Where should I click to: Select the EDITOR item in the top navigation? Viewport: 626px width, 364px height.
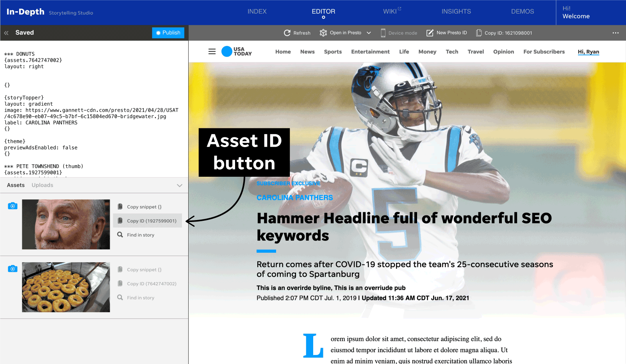click(323, 11)
